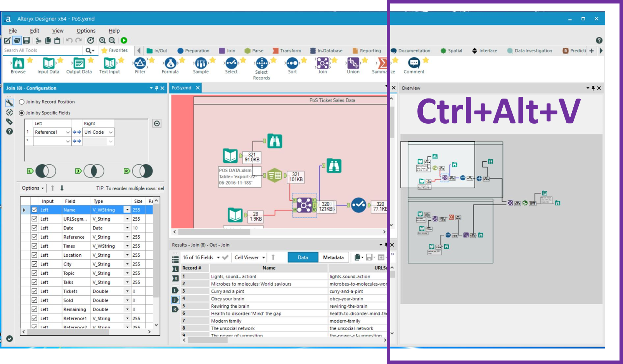Close the PoS.yxmd workflow tab
Screen dimensions: 623x364
click(x=198, y=88)
